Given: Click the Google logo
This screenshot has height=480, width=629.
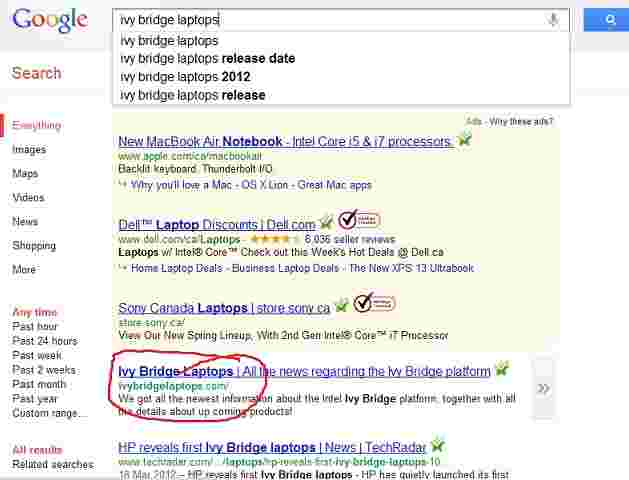Looking at the screenshot, I should point(50,20).
